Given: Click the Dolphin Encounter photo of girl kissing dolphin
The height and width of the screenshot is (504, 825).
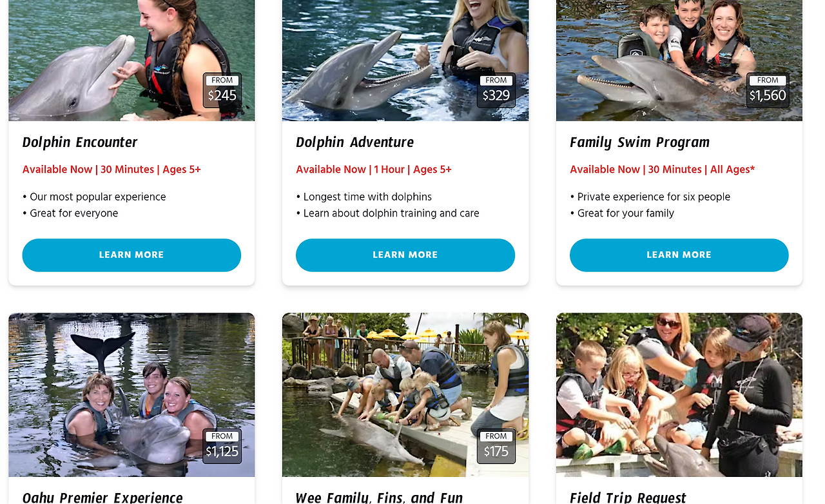Looking at the screenshot, I should [131, 61].
